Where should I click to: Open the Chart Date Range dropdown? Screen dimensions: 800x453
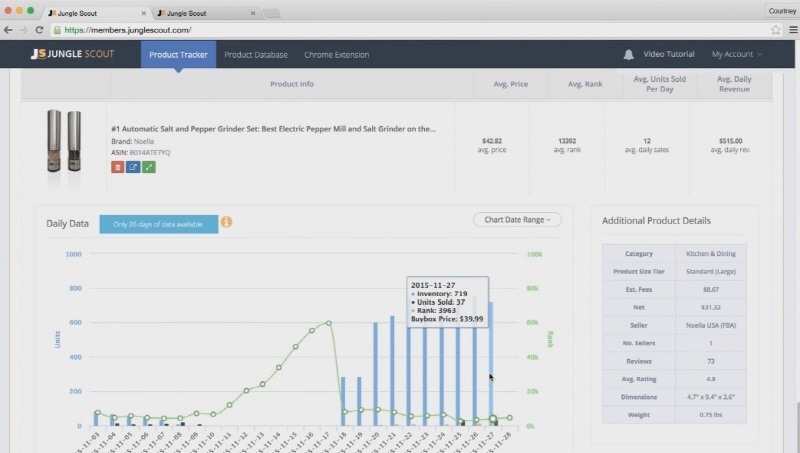pos(517,220)
